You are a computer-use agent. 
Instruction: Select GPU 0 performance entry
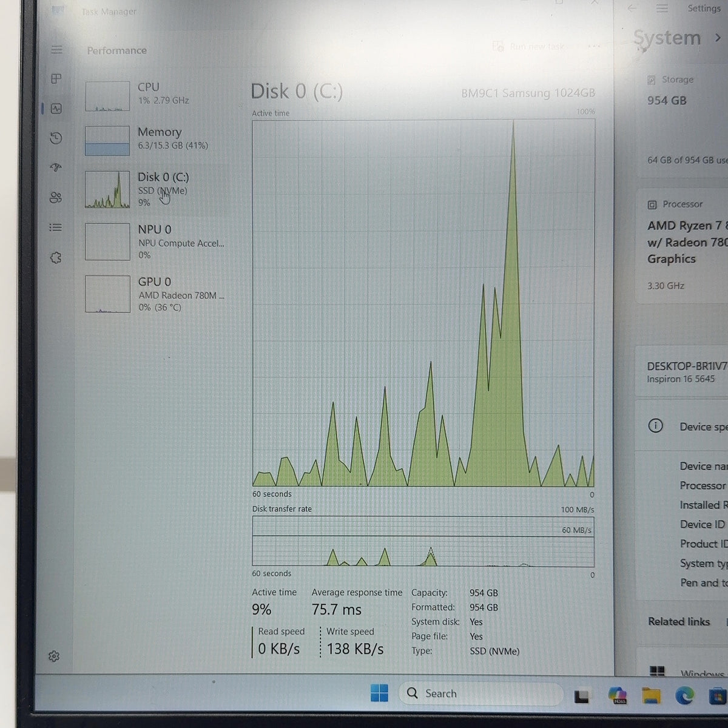[155, 294]
